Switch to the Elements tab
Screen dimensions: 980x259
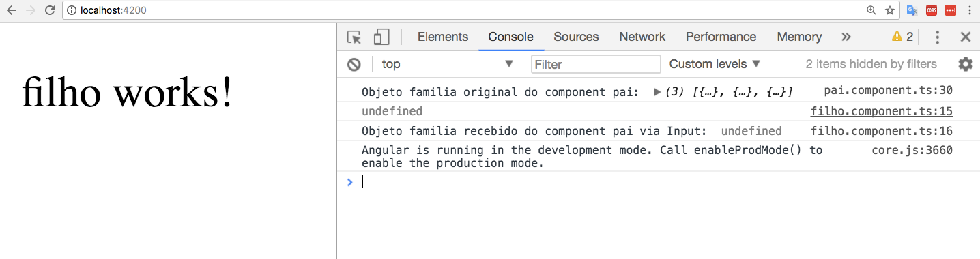point(443,37)
